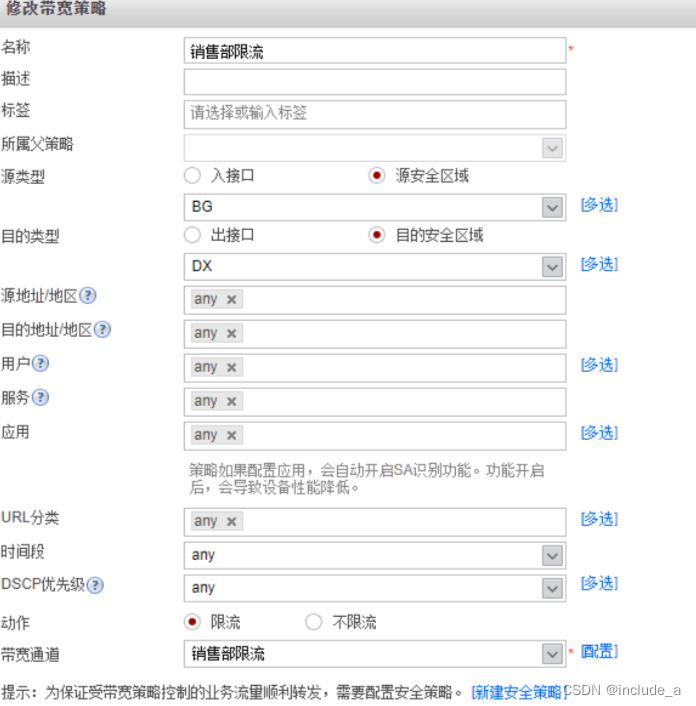
Task: Click 多选 link for DSCP优先级
Action: [x=599, y=584]
